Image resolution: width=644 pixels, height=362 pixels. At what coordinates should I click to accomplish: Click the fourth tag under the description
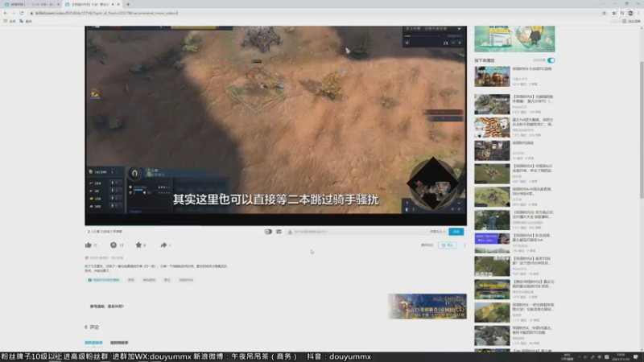[167, 280]
